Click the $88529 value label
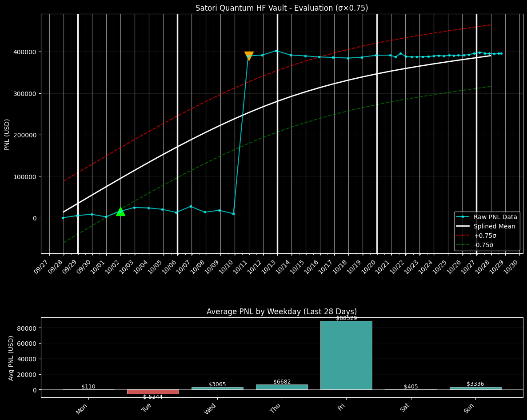Screen dimensions: 527x420 tap(346, 318)
